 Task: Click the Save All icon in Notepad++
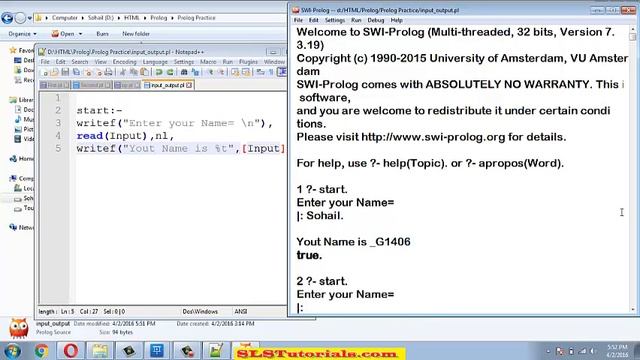point(76,72)
